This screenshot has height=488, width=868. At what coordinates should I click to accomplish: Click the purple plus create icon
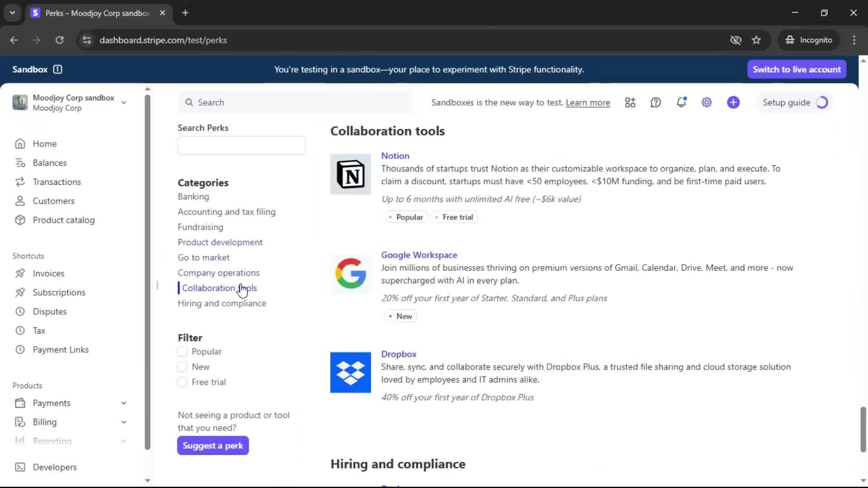tap(733, 103)
